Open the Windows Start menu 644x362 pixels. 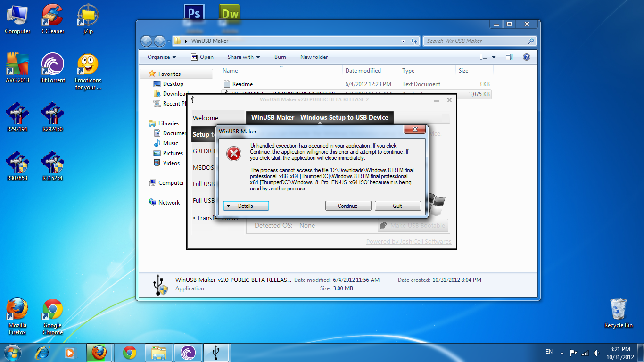click(12, 352)
